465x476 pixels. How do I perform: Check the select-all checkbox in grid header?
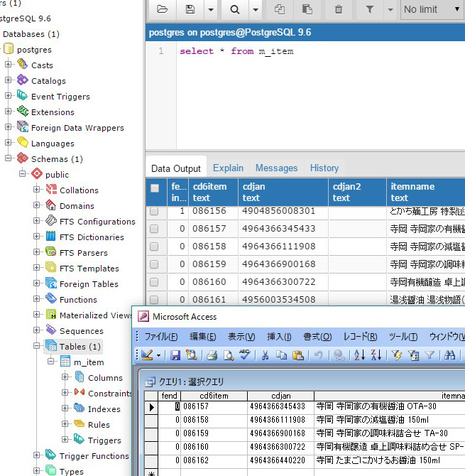[x=155, y=188]
